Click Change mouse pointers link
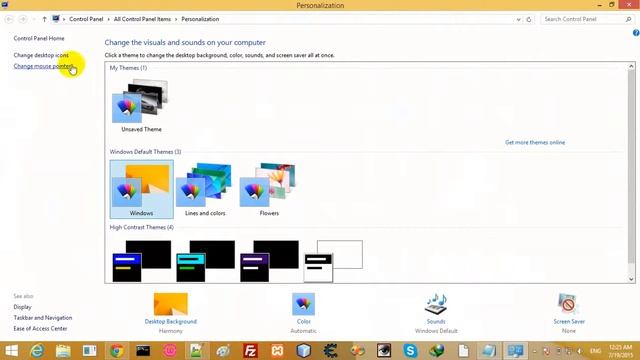 coord(43,66)
